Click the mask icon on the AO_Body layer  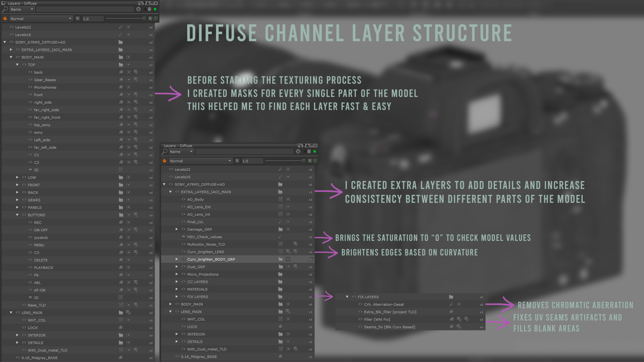pyautogui.click(x=288, y=199)
